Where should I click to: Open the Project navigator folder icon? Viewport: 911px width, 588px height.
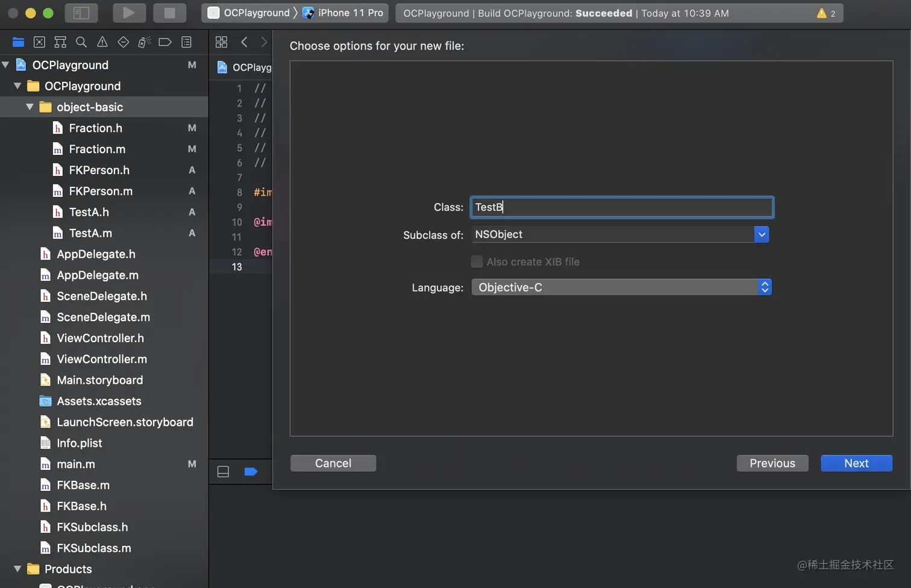pyautogui.click(x=18, y=42)
